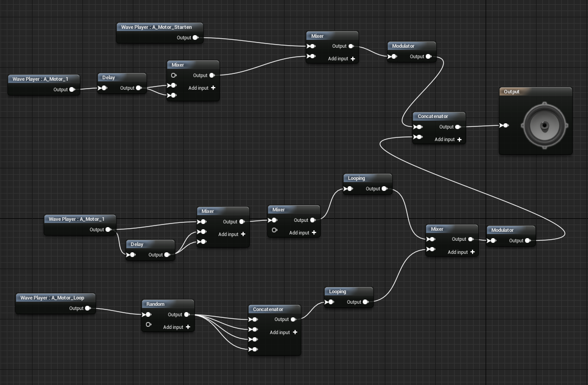The image size is (588, 385).
Task: Select the Random node title bar
Action: click(x=167, y=304)
